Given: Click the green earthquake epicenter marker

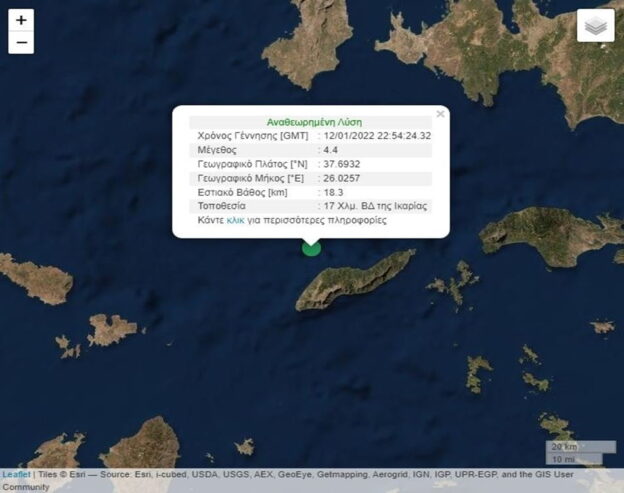Looking at the screenshot, I should pyautogui.click(x=312, y=246).
